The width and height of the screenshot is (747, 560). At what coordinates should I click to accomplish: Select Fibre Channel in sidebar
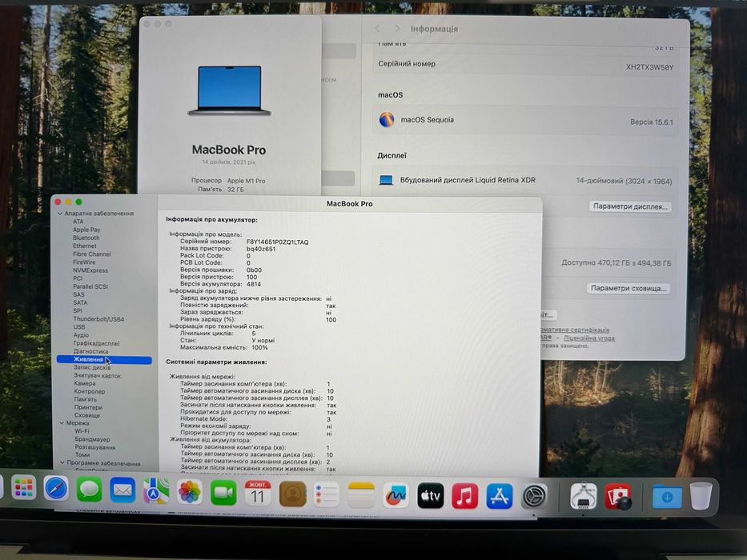(92, 254)
